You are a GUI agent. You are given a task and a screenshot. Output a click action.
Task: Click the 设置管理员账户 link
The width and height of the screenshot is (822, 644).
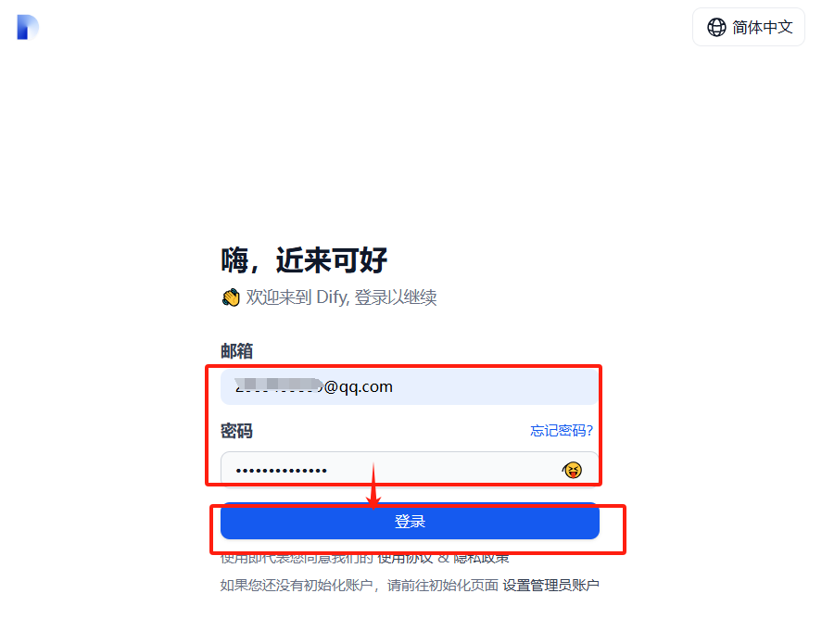coord(551,586)
